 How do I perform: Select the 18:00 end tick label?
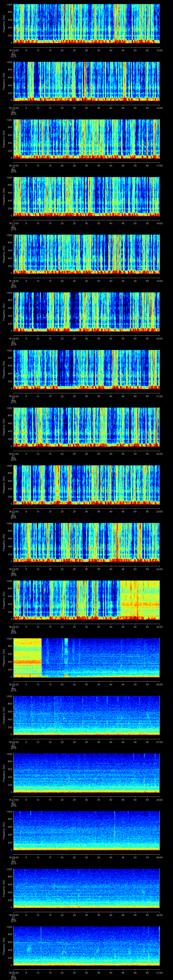tap(160, 223)
